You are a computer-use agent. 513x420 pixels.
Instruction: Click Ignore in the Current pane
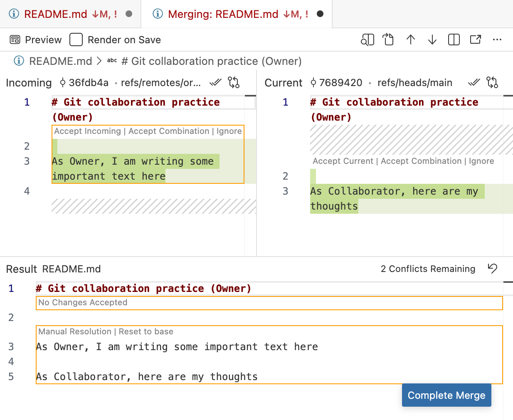[x=481, y=161]
